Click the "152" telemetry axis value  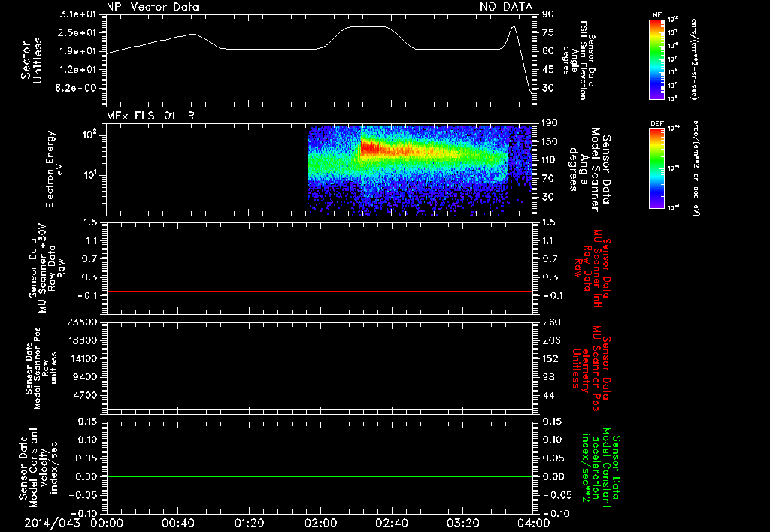[551, 358]
